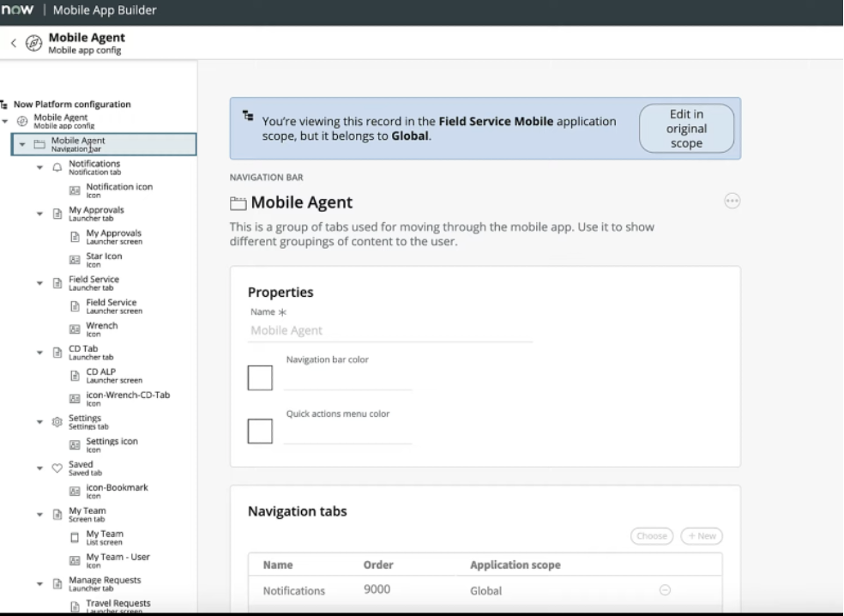Screen dimensions: 844x616
Task: Open the Navigation bar color swatch
Action: 260,377
